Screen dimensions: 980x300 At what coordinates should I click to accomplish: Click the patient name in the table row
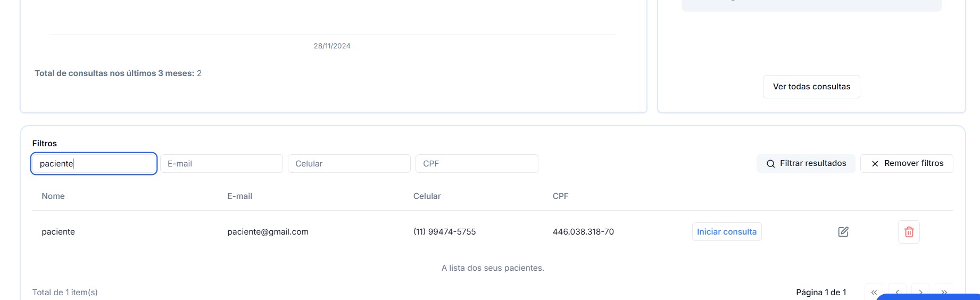[59, 232]
